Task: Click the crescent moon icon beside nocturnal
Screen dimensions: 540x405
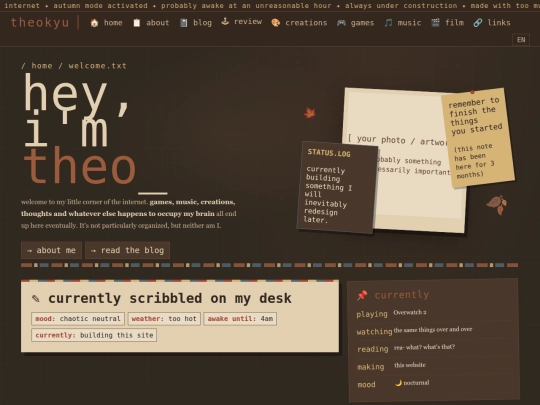Action: [x=398, y=383]
